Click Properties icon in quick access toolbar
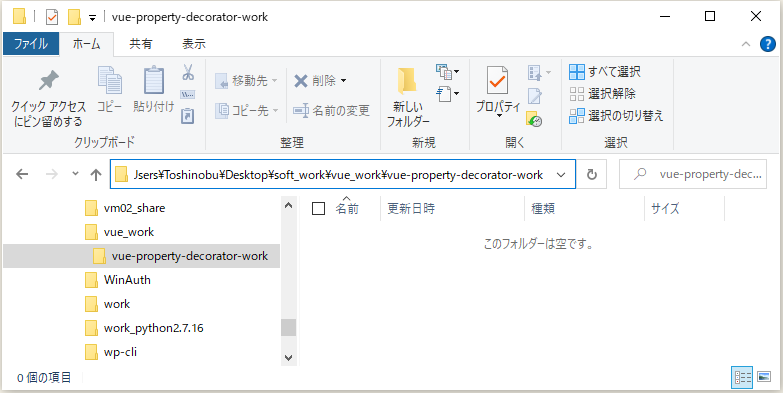 click(51, 17)
